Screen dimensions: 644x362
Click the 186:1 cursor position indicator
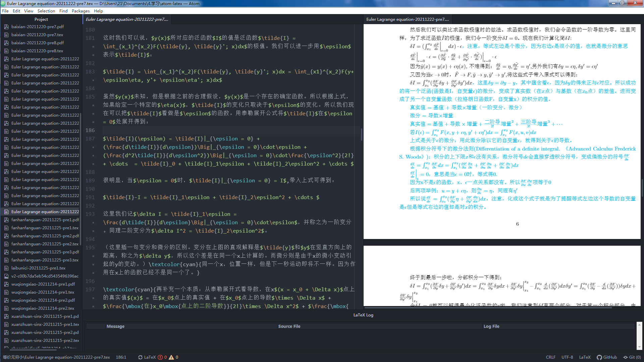(121, 357)
